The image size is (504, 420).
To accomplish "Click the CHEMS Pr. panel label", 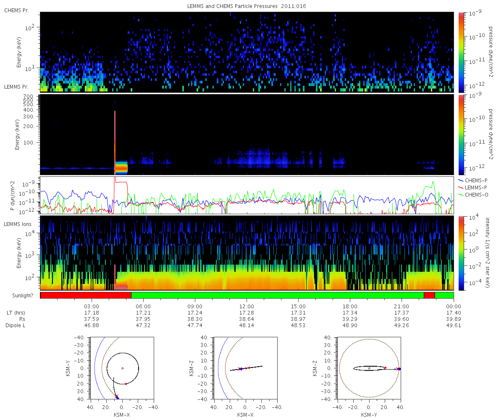I will pyautogui.click(x=16, y=10).
